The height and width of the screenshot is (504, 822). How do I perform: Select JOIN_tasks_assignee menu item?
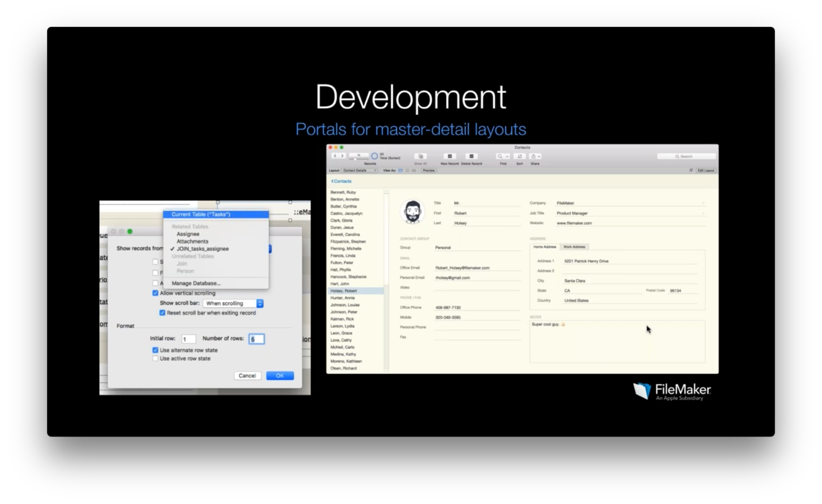[x=216, y=249]
